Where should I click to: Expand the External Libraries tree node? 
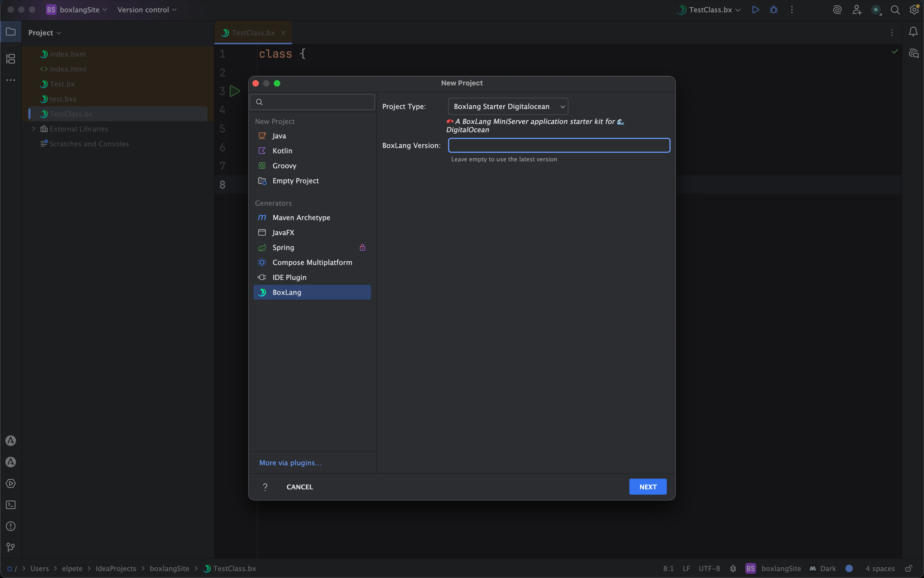34,129
